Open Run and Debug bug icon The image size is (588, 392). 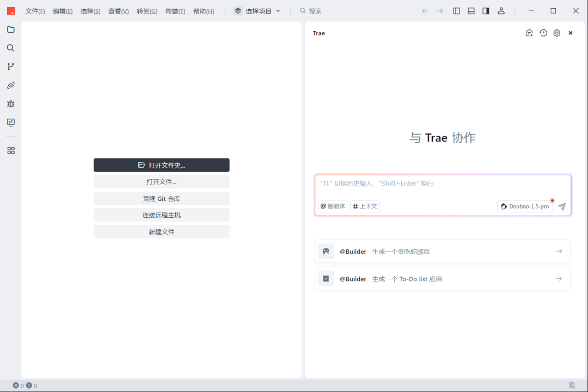coord(11,104)
